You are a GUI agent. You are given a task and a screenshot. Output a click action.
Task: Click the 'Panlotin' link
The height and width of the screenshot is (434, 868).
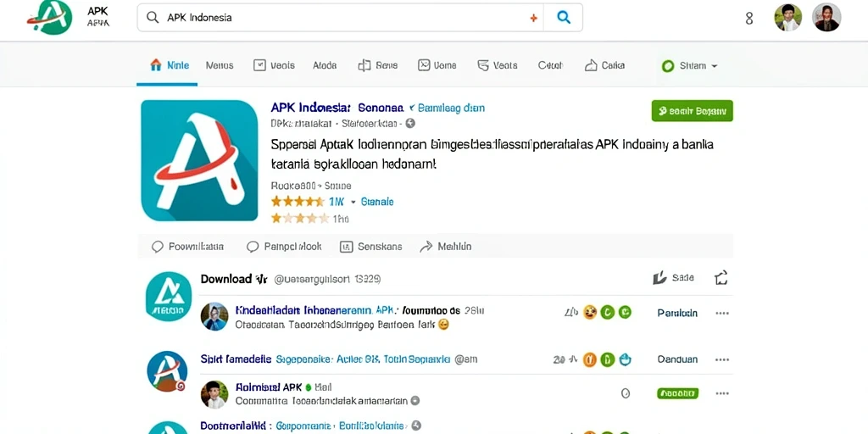[677, 314]
